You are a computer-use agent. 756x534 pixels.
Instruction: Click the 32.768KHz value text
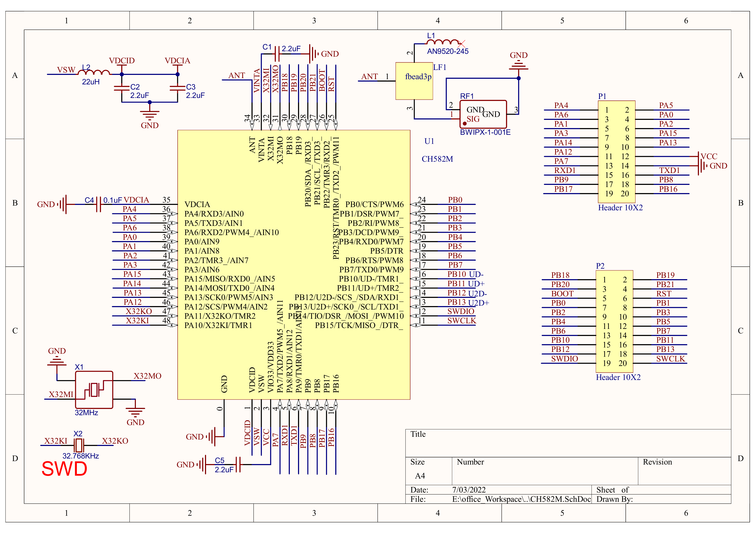point(81,456)
